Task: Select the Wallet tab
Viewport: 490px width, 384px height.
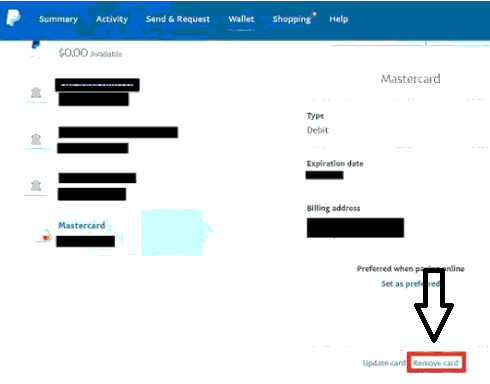Action: [x=241, y=19]
